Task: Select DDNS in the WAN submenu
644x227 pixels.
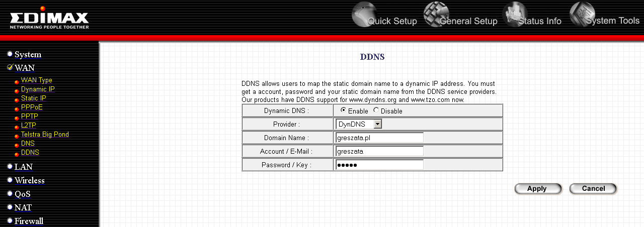Action: (x=30, y=152)
